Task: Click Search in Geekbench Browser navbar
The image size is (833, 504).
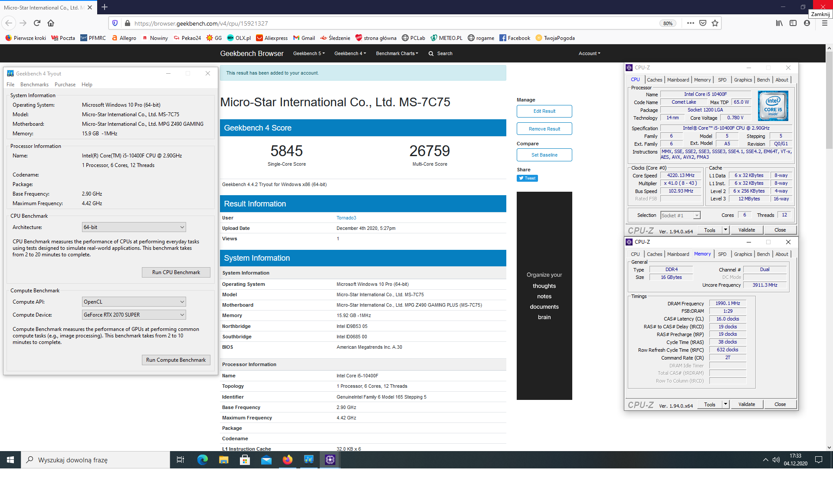Action: coord(440,53)
